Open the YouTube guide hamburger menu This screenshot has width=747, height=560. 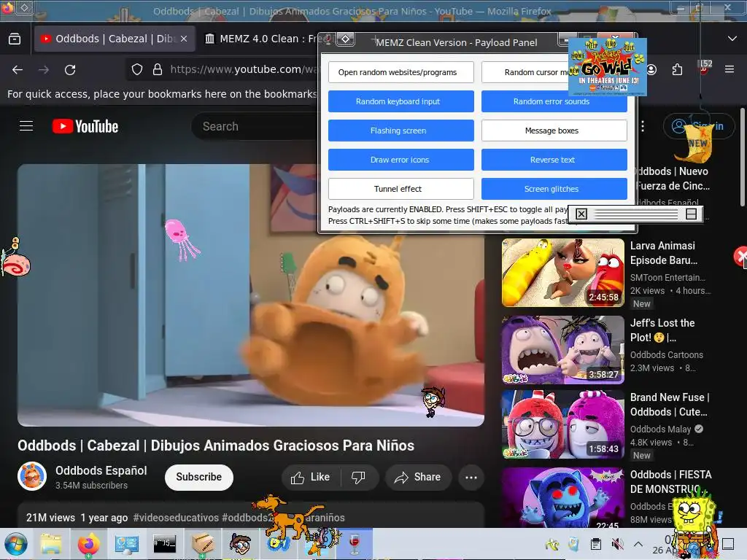(26, 125)
